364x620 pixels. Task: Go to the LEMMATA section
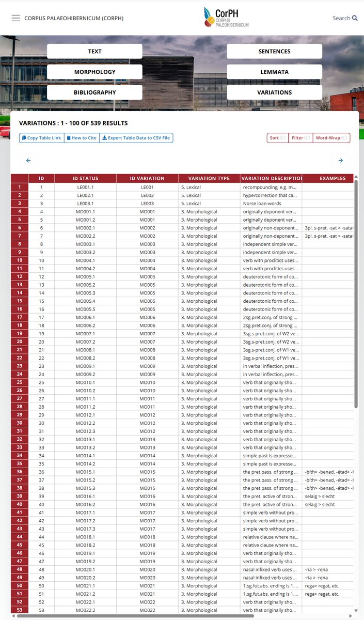tap(274, 72)
